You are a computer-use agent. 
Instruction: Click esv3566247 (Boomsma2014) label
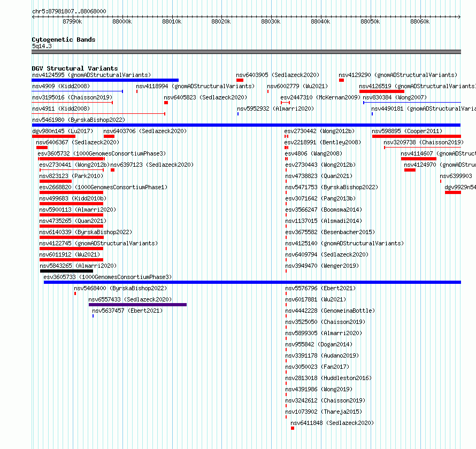(x=324, y=210)
